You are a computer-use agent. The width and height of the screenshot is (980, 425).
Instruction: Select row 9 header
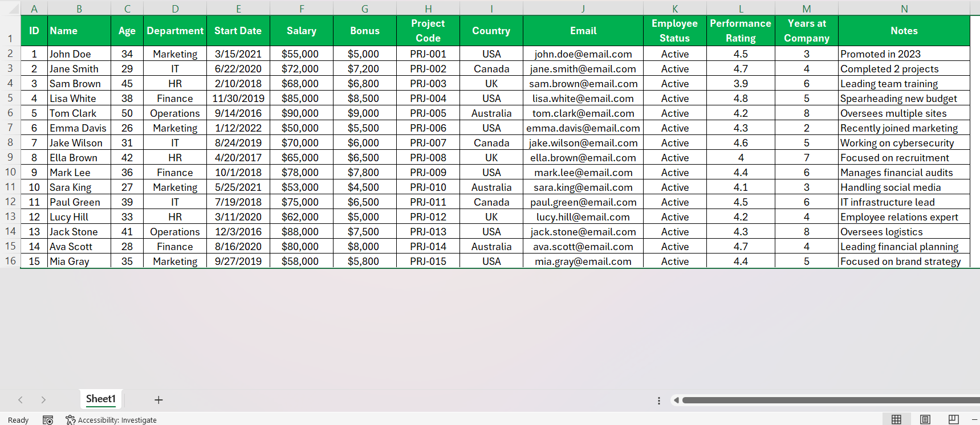(x=10, y=157)
